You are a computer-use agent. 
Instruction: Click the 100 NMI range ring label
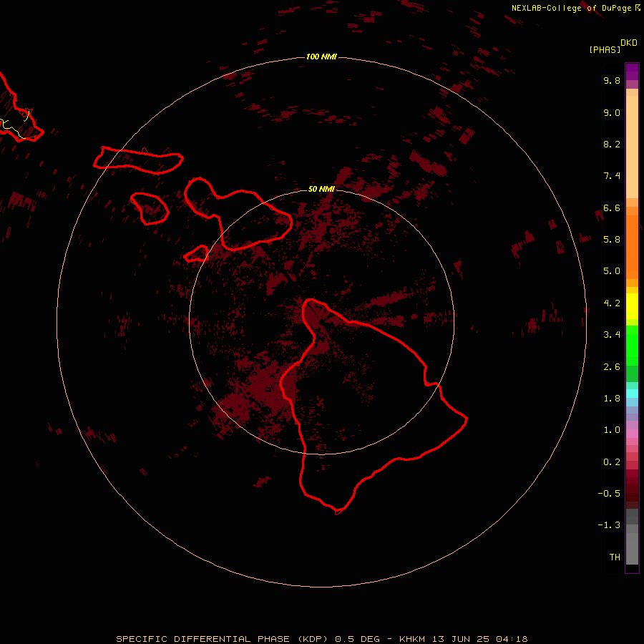pyautogui.click(x=321, y=57)
